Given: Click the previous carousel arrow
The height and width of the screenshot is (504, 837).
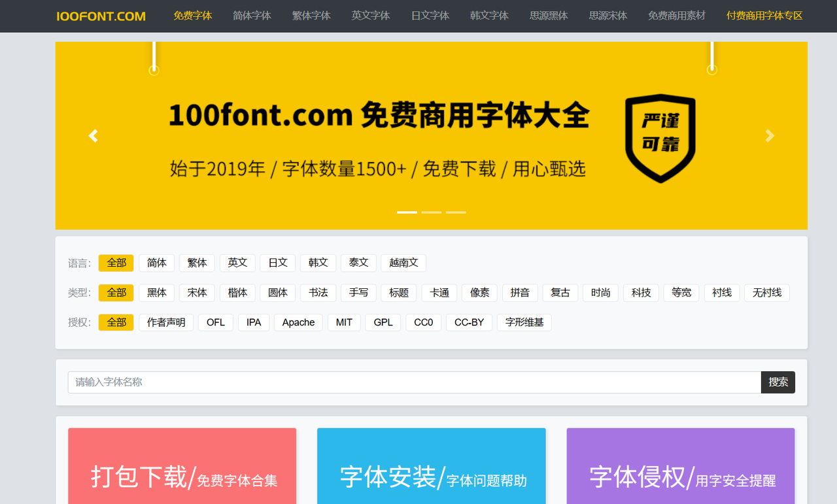Looking at the screenshot, I should 93,135.
